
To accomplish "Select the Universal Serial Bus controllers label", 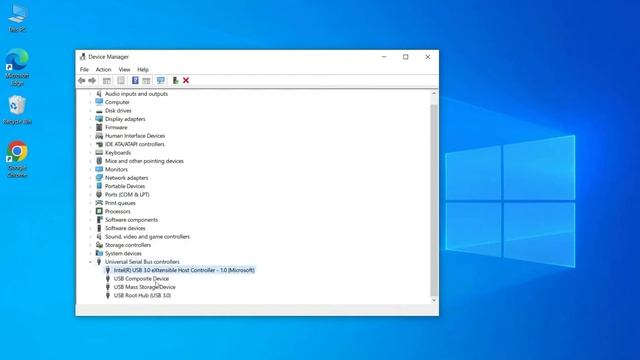I will (x=142, y=262).
